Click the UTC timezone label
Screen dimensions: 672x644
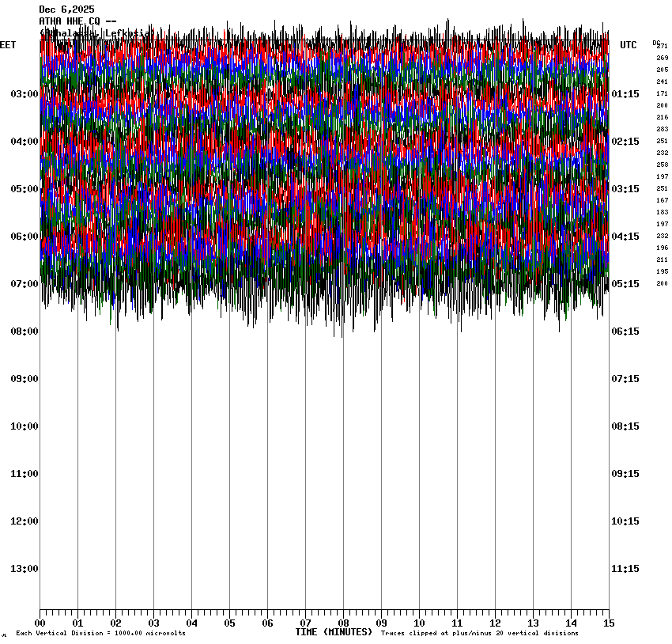pyautogui.click(x=629, y=45)
